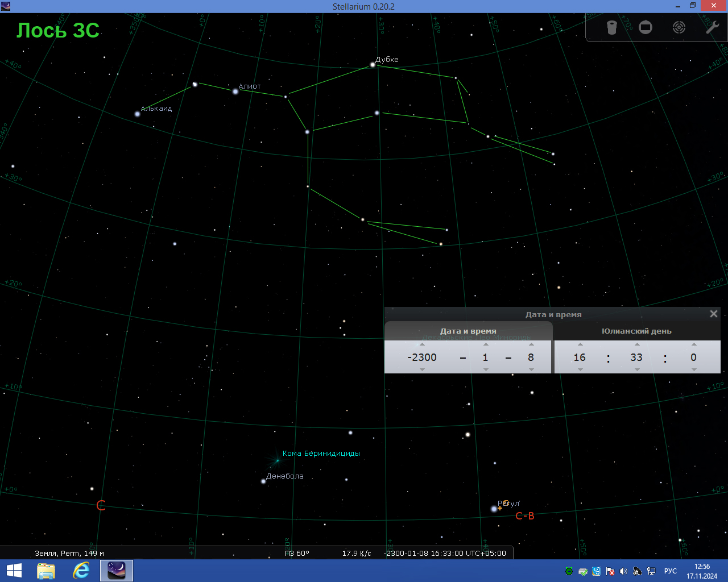
Task: Close the Дата и время dialog
Action: point(714,314)
